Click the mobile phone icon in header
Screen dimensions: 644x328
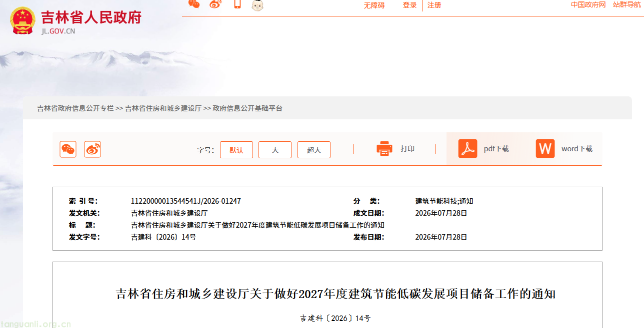point(237,4)
